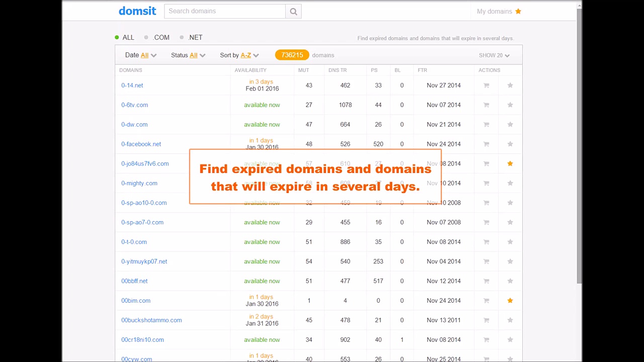Go to domsit logo home
This screenshot has height=362, width=644.
pyautogui.click(x=137, y=11)
